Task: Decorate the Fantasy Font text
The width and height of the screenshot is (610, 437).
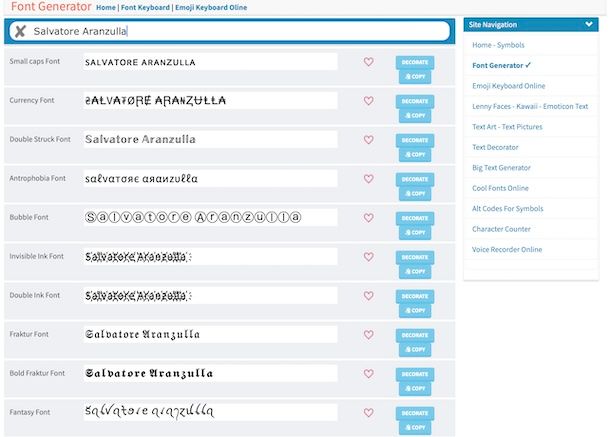Action: [x=415, y=413]
